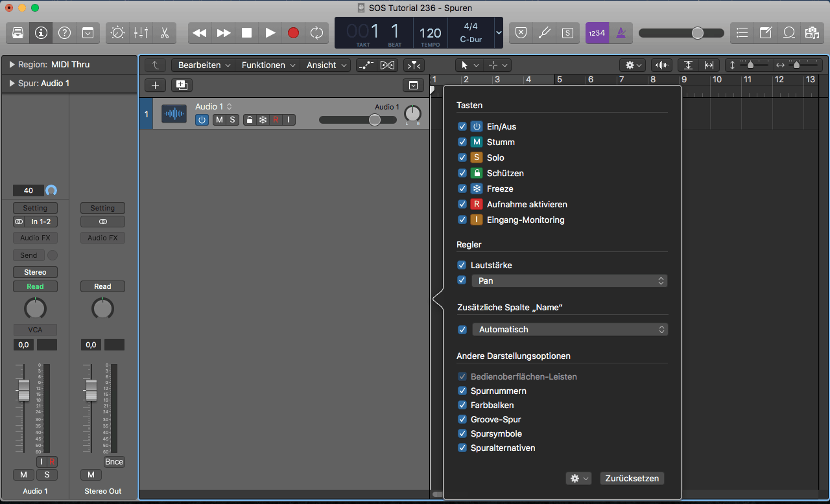Image resolution: width=830 pixels, height=504 pixels.
Task: Disable the Spurnummern checkbox
Action: 462,391
